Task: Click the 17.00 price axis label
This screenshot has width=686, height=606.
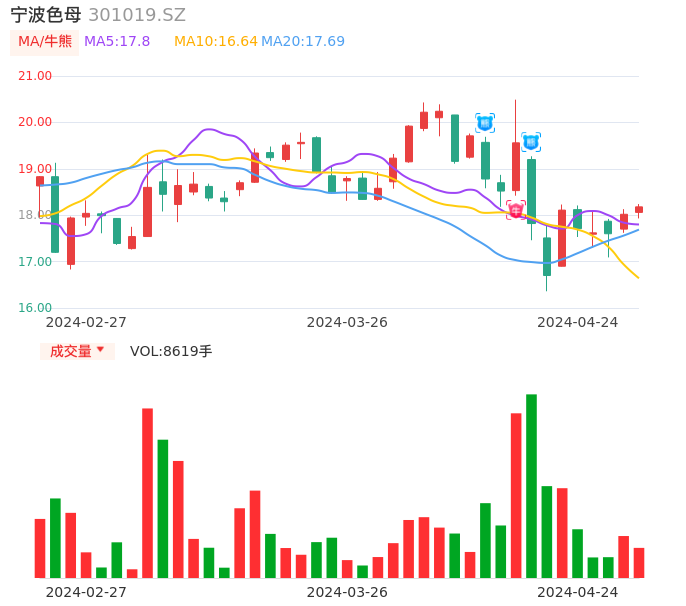Action: point(35,262)
